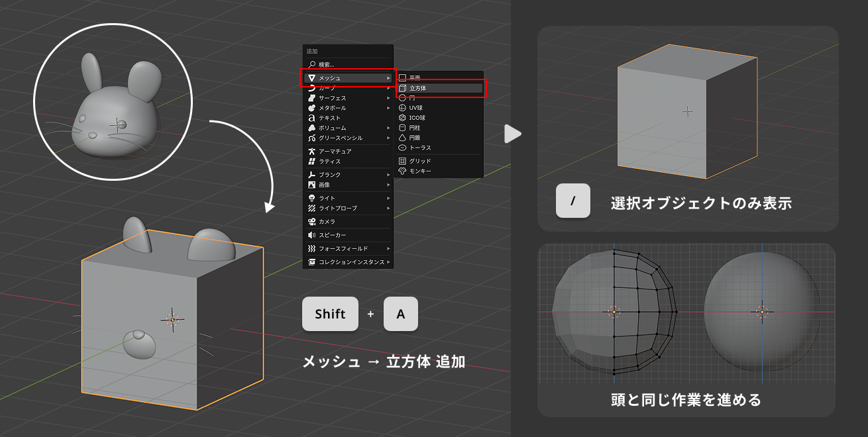Click the 追加 menu title text
868x437 pixels.
(312, 51)
